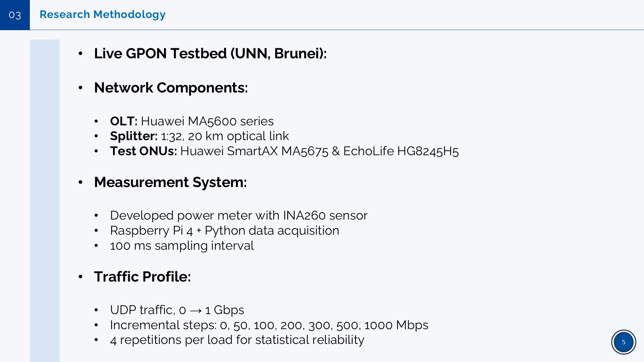Click the Measurement System heading
This screenshot has width=644, height=362.
coord(170,182)
